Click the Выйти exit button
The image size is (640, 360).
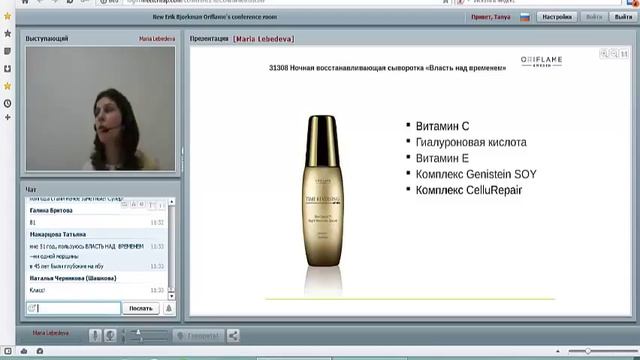click(623, 17)
